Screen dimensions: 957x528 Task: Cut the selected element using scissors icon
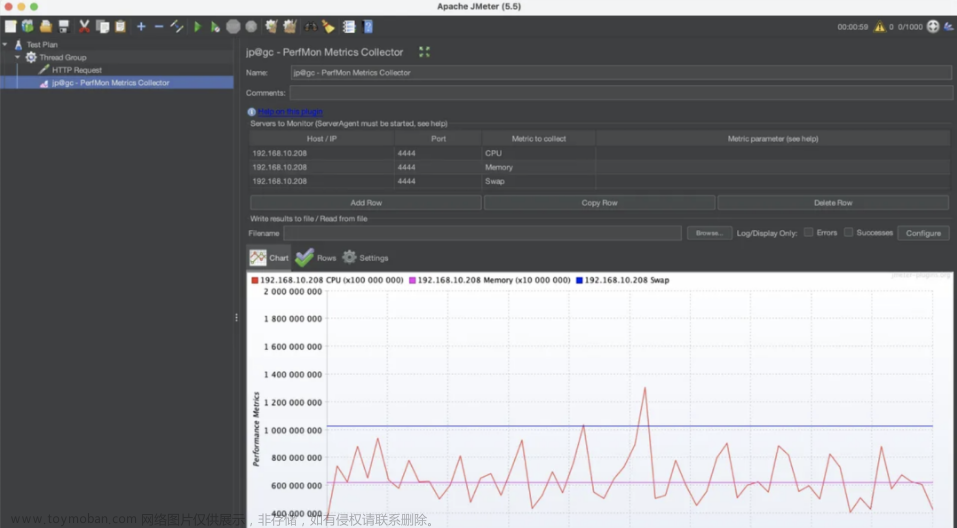click(84, 26)
